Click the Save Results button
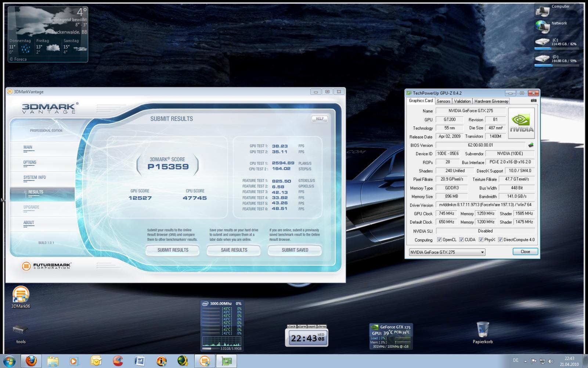This screenshot has width=588, height=368. click(x=234, y=250)
